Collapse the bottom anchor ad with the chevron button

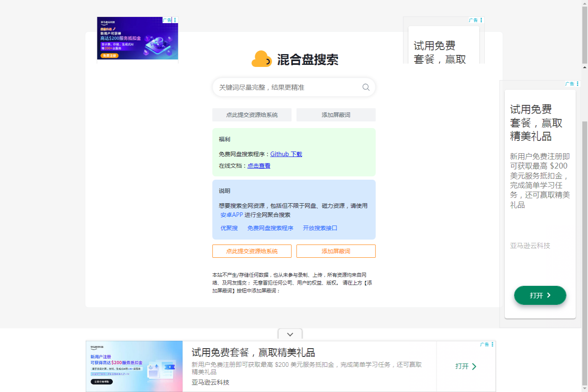[x=289, y=335]
